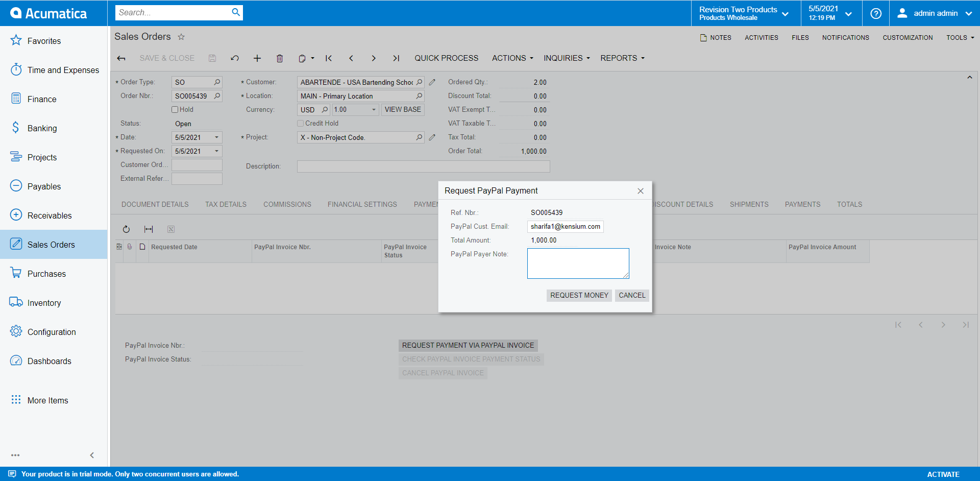980x481 pixels.
Task: Expand the Inquiries menu
Action: coord(567,58)
